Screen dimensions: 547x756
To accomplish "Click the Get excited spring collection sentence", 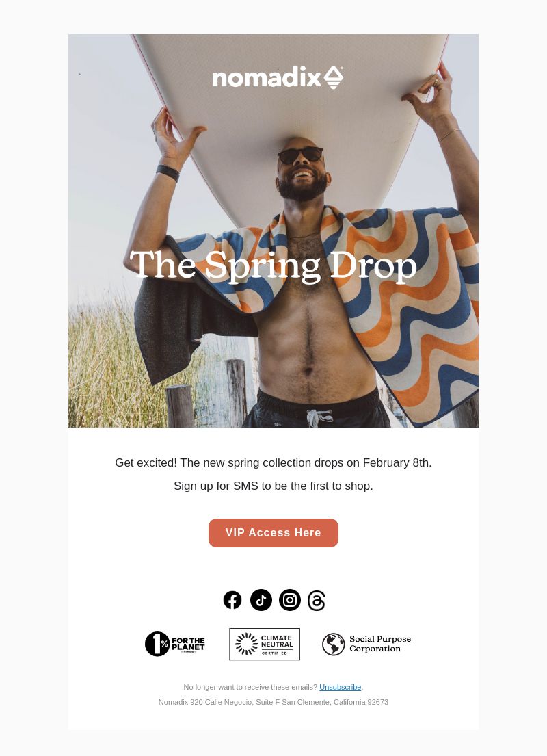I will 273,463.
